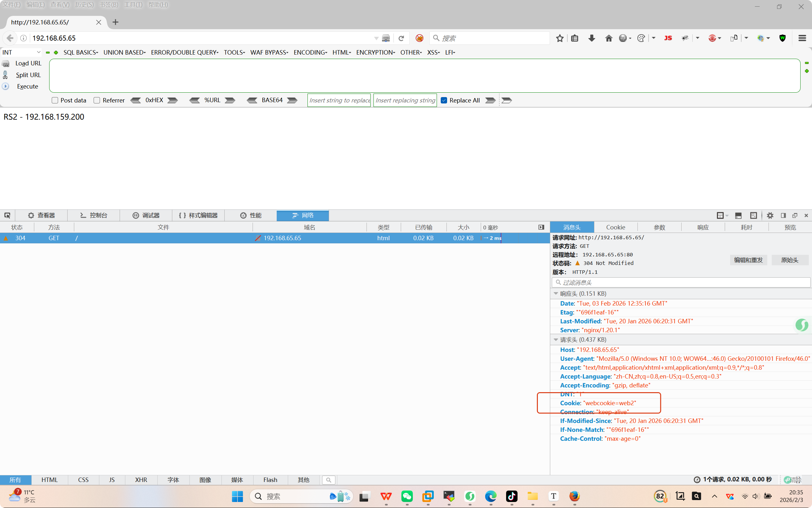Open the downloads arrow icon
The height and width of the screenshot is (508, 812).
click(591, 38)
